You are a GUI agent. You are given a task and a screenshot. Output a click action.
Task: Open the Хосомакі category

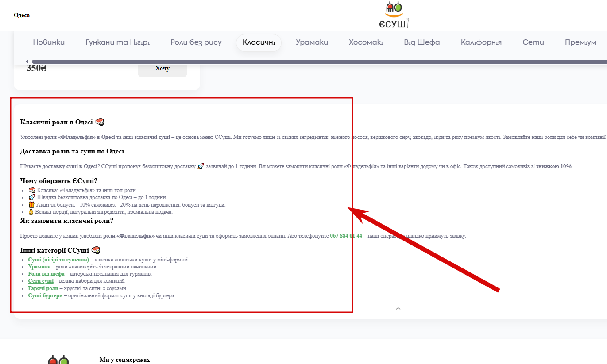366,42
